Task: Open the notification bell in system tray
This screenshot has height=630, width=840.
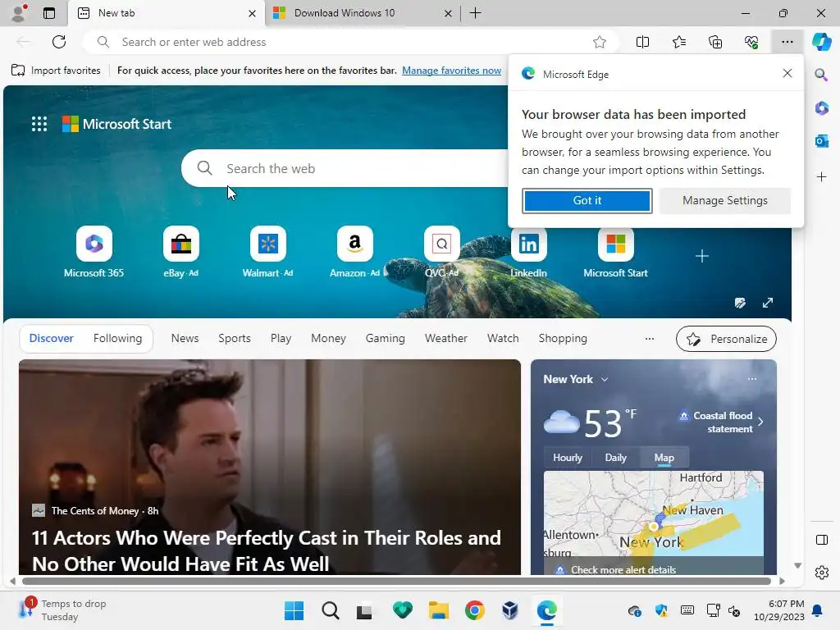Action: click(817, 610)
